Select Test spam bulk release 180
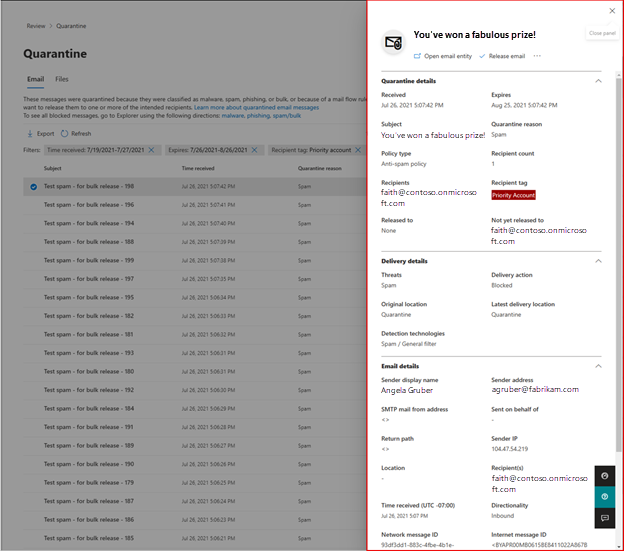 [x=194, y=372]
